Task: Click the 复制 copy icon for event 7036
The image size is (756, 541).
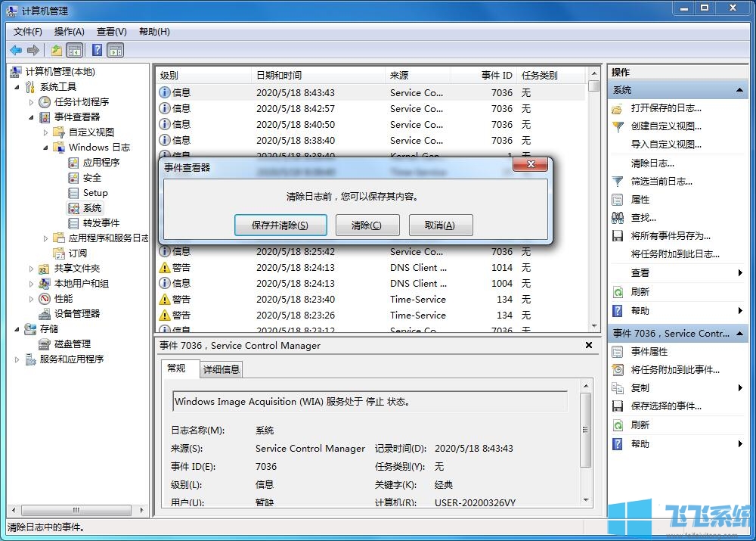Action: click(616, 387)
